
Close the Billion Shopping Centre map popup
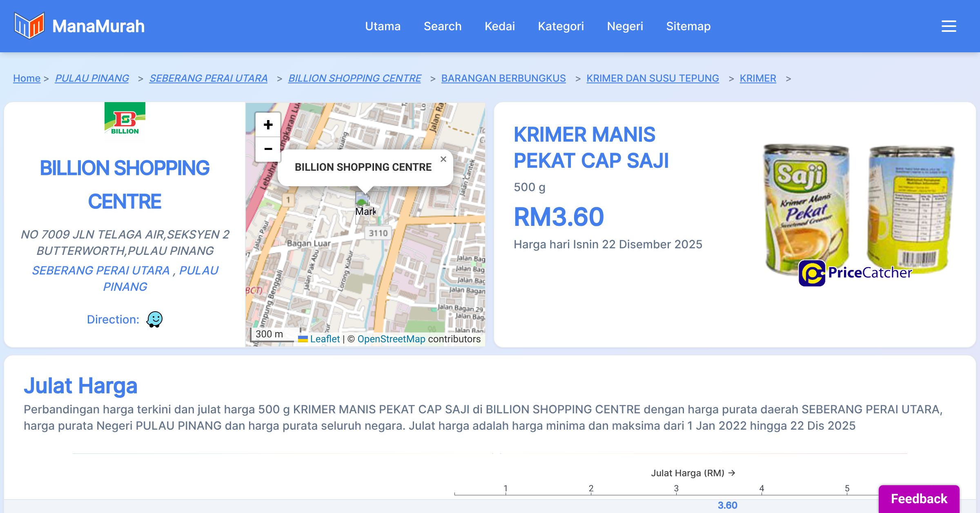tap(443, 159)
